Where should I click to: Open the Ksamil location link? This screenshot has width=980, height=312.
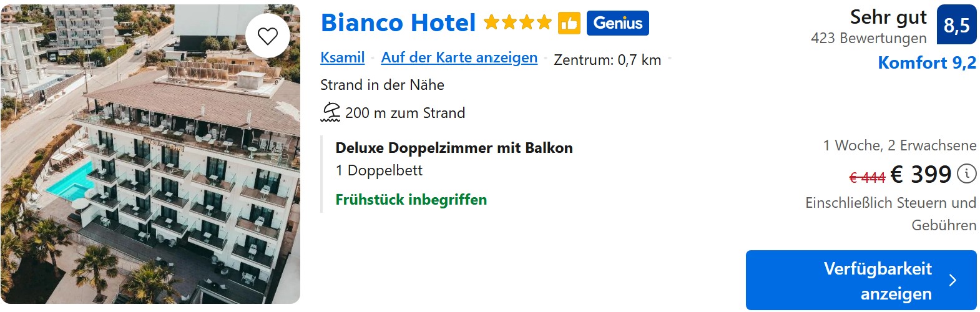[x=342, y=57]
